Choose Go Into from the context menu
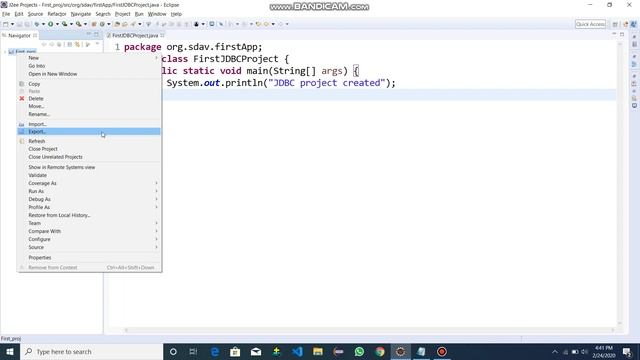Viewport: 640px width, 360px height. [x=89, y=66]
